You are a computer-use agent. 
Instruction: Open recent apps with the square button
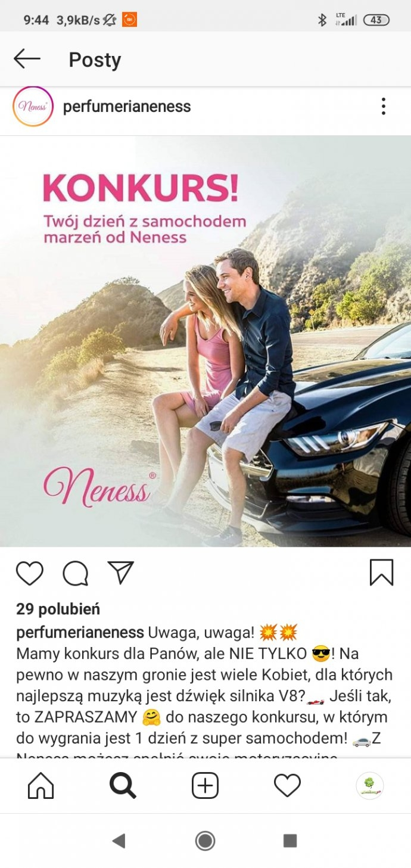pyautogui.click(x=290, y=841)
